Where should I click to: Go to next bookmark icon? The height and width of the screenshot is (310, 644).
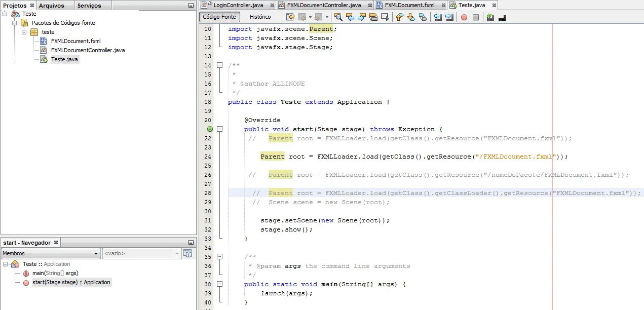[x=411, y=17]
